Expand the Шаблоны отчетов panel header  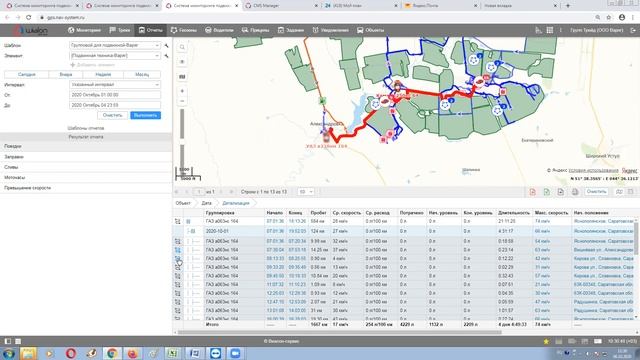coord(86,128)
